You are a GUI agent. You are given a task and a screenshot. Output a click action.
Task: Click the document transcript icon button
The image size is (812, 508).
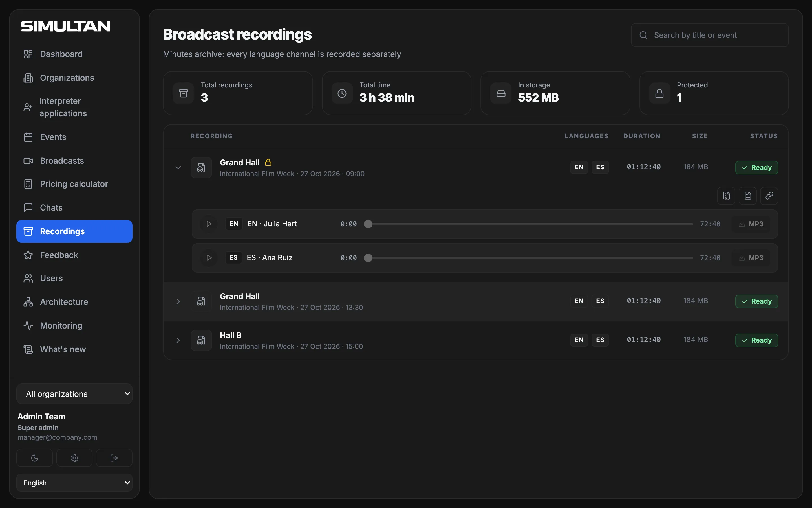[x=748, y=196]
